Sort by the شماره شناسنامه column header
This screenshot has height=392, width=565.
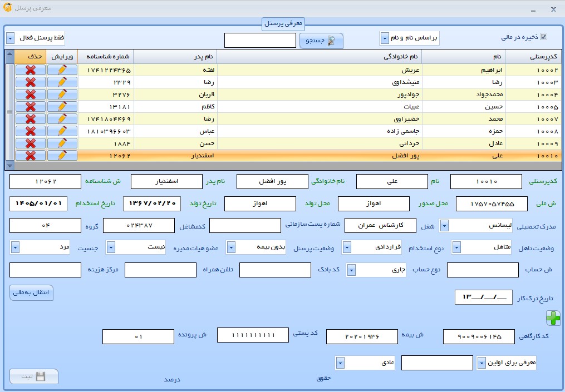[106, 57]
